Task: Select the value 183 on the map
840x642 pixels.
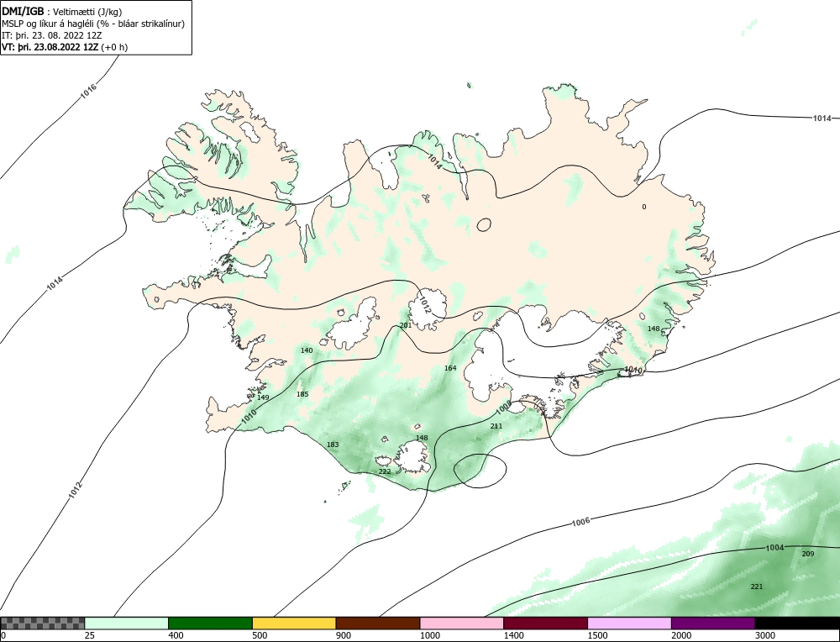Action: tap(333, 445)
